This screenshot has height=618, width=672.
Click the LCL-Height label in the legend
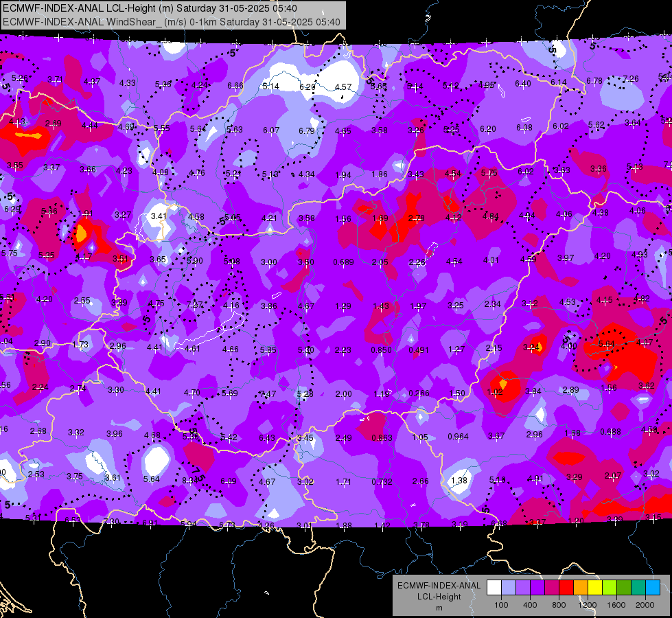[x=439, y=597]
